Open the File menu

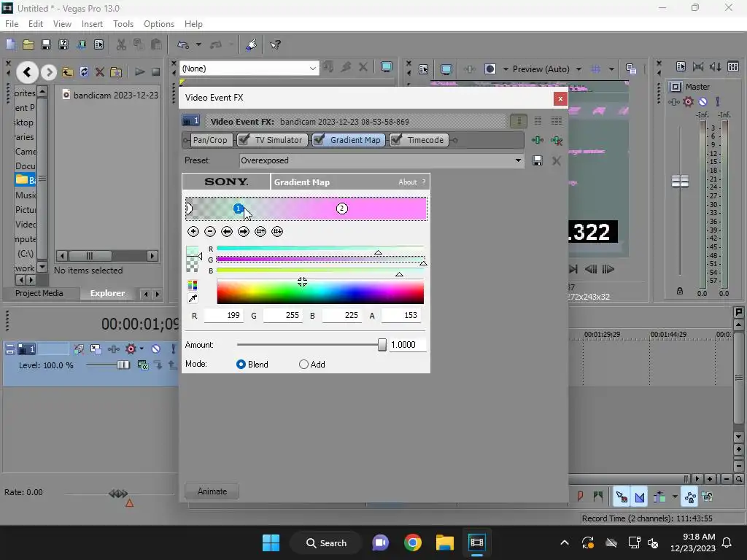coord(12,24)
